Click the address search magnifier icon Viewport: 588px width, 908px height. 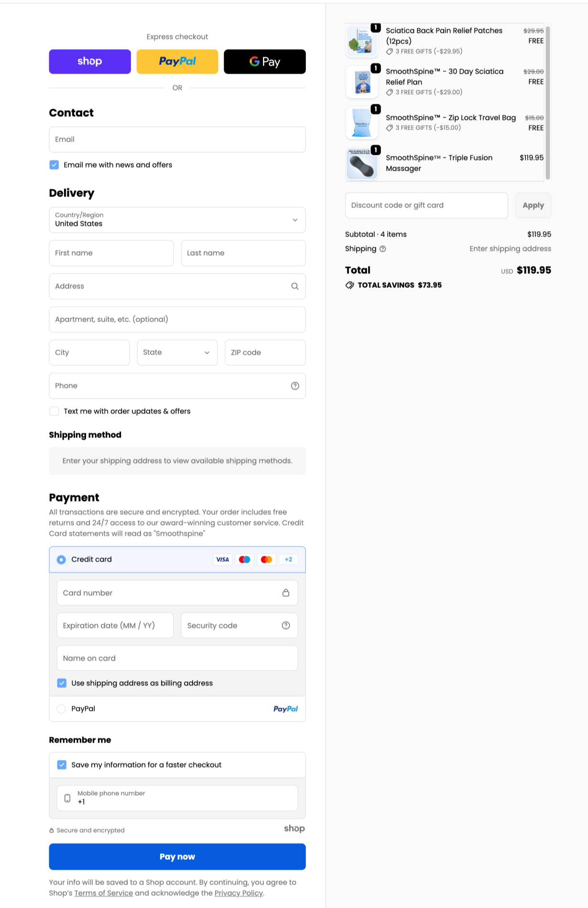(x=295, y=286)
